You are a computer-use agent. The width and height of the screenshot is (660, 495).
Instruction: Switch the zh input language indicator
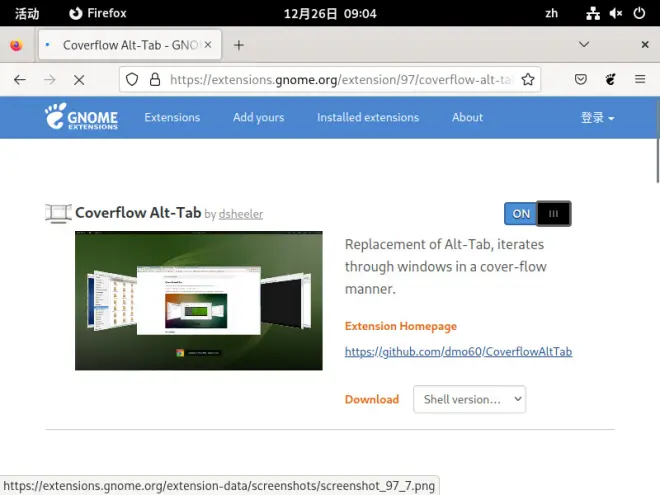[x=551, y=13]
